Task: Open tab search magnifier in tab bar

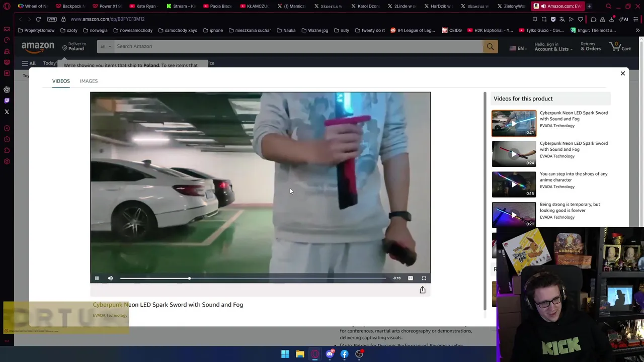Action: pos(608,6)
